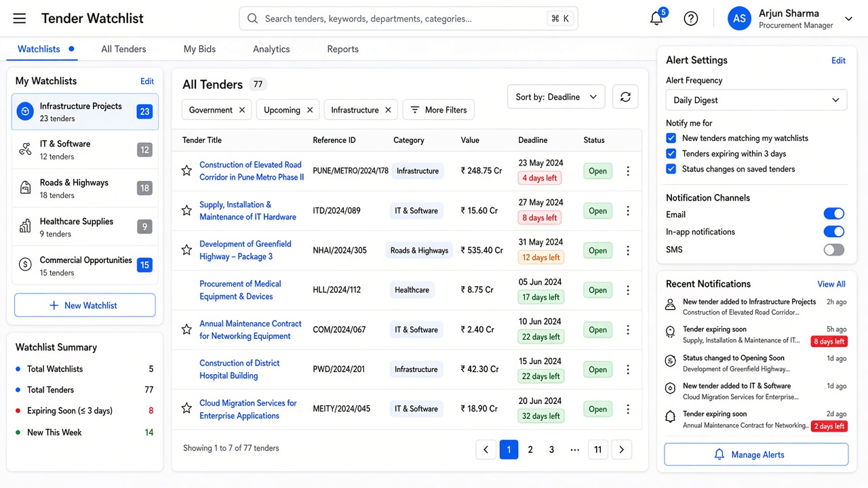
Task: Go to the previous page arrow
Action: point(486,449)
